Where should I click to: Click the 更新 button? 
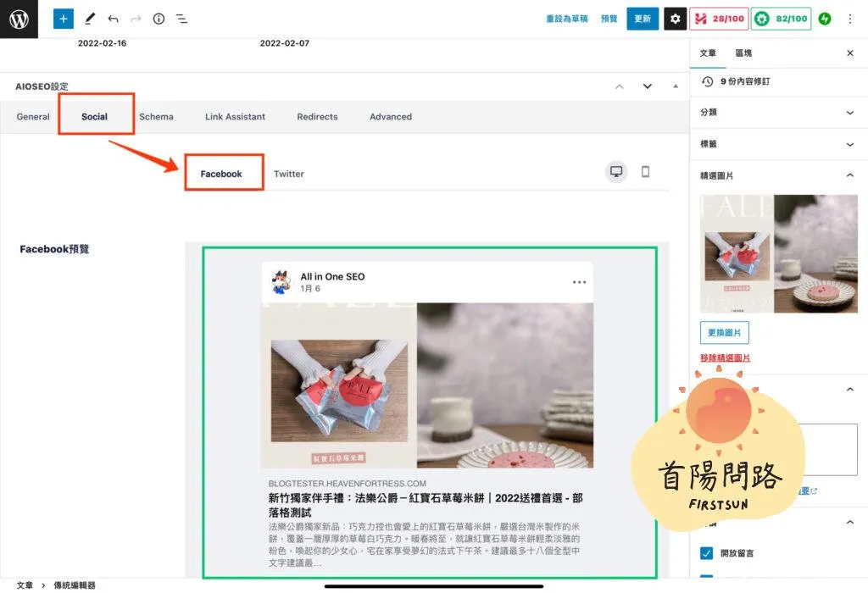643,19
